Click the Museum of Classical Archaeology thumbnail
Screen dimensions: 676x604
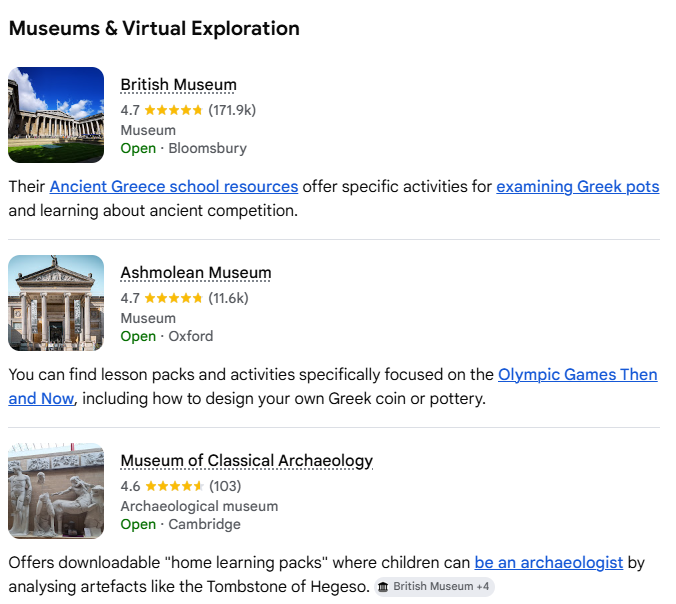click(x=56, y=491)
